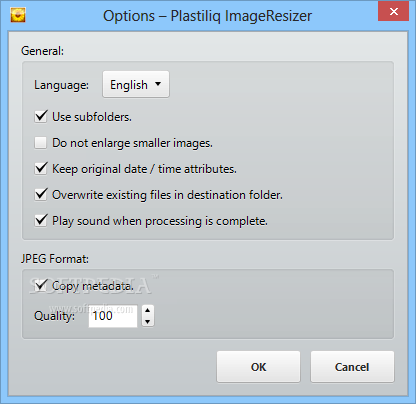Click the small arrow next to English
This screenshot has height=404, width=416.
pyautogui.click(x=158, y=84)
